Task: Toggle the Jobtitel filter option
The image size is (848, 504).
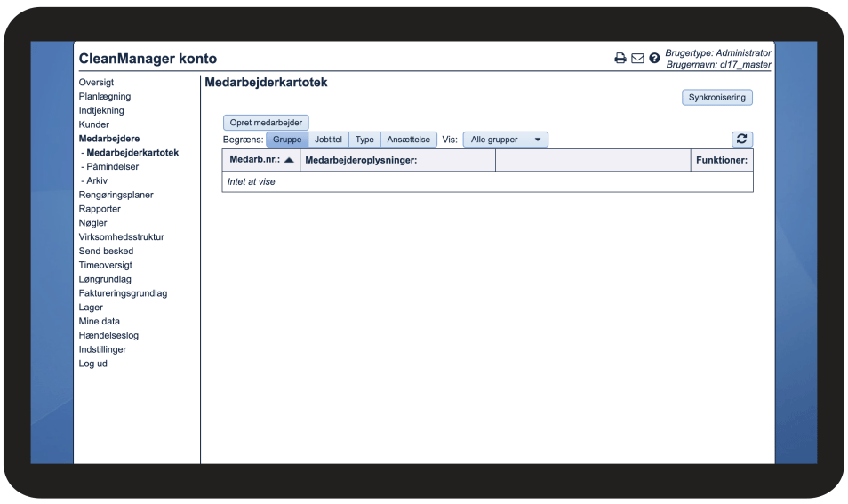Action: (x=328, y=140)
